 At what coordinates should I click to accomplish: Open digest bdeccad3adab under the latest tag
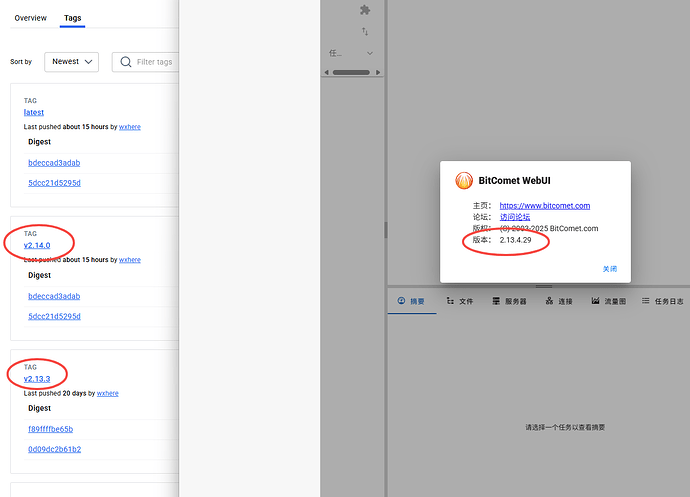[x=54, y=163]
